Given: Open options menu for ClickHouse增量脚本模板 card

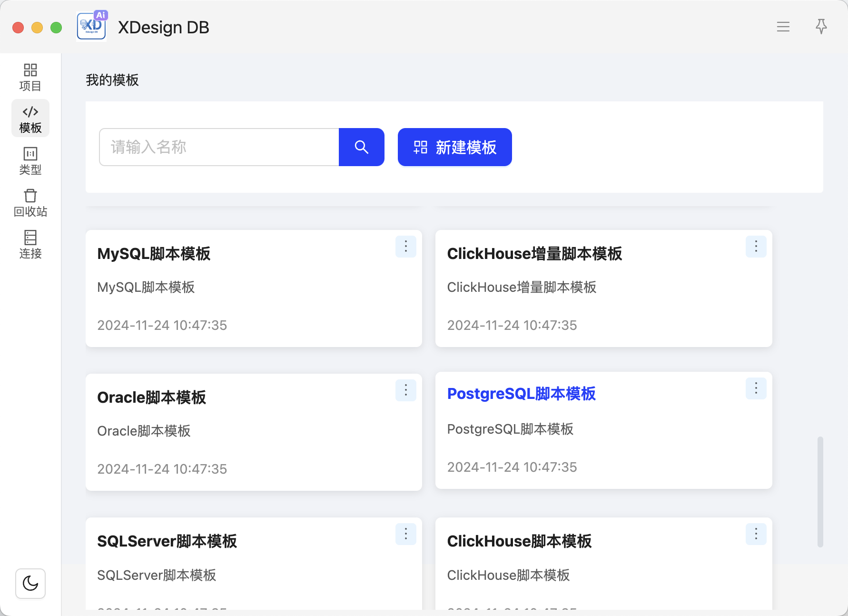Looking at the screenshot, I should pyautogui.click(x=756, y=247).
